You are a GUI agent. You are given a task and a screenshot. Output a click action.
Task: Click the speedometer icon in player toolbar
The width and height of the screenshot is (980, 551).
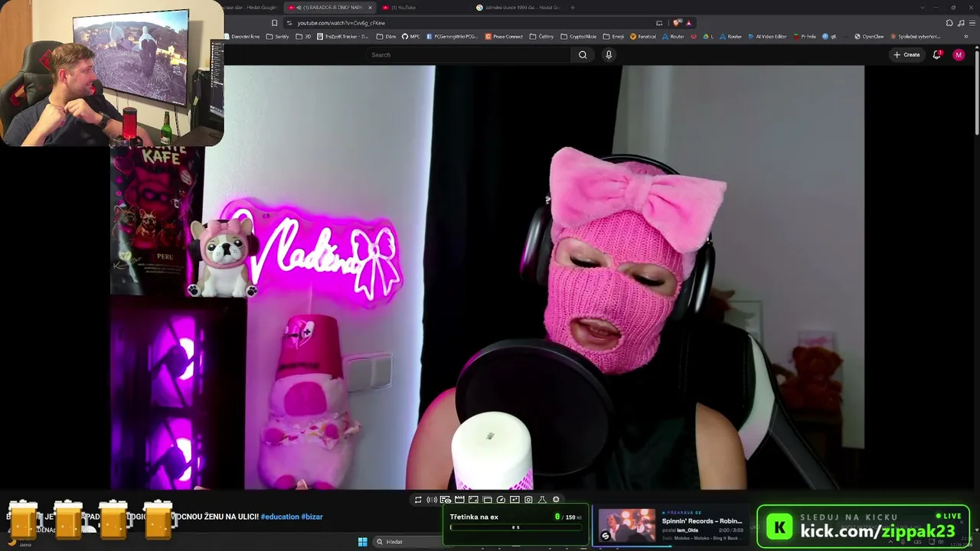501,500
